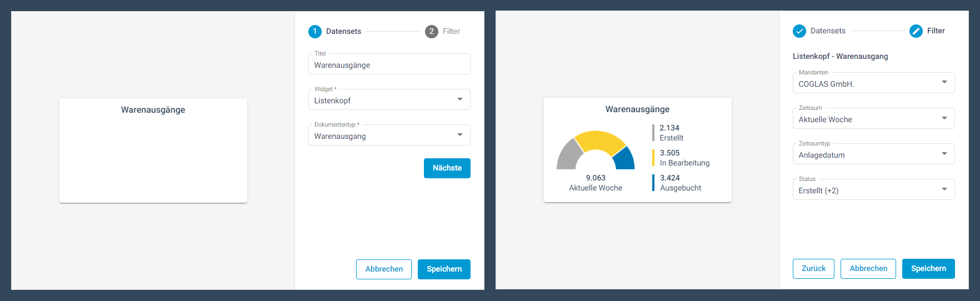
Task: Click the gray Erstellt legend bar
Action: (x=653, y=133)
